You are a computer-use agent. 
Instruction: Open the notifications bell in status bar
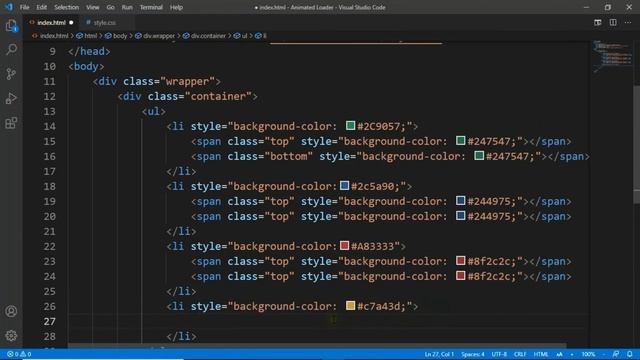coord(630,354)
